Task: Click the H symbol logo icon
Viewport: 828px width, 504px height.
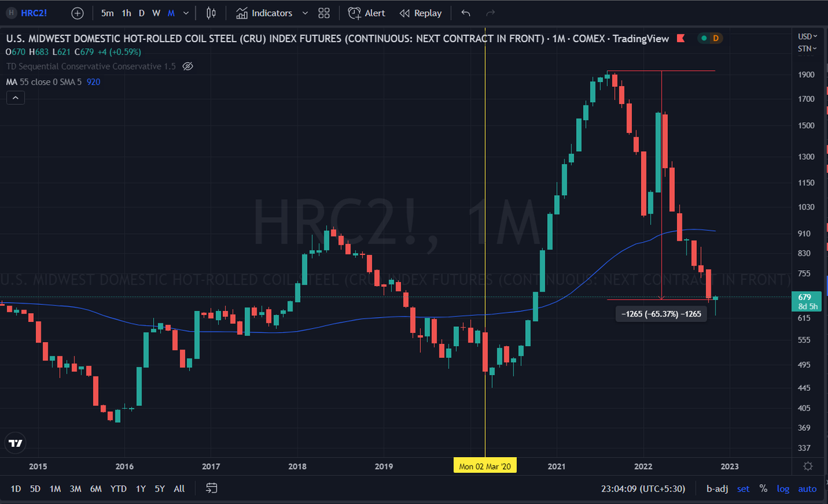Action: pyautogui.click(x=10, y=13)
